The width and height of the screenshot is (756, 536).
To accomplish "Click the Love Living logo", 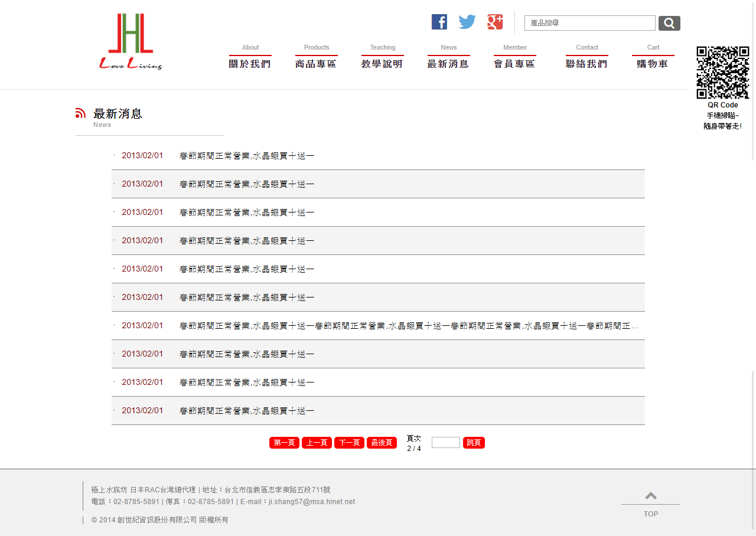I will click(x=131, y=42).
